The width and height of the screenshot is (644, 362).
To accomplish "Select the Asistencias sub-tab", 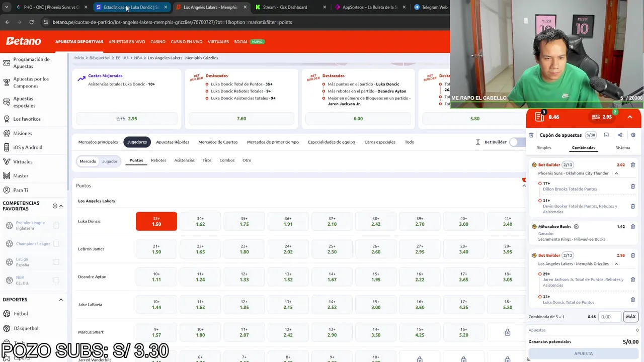I will pos(184,160).
